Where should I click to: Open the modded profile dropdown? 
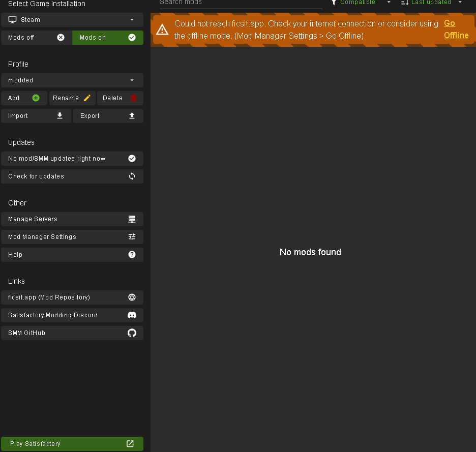(x=72, y=80)
